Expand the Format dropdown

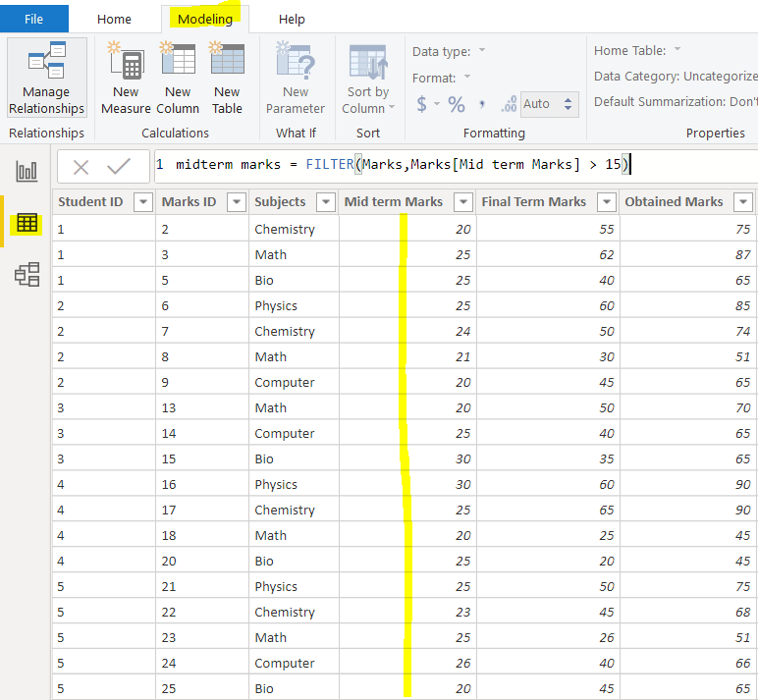click(467, 77)
